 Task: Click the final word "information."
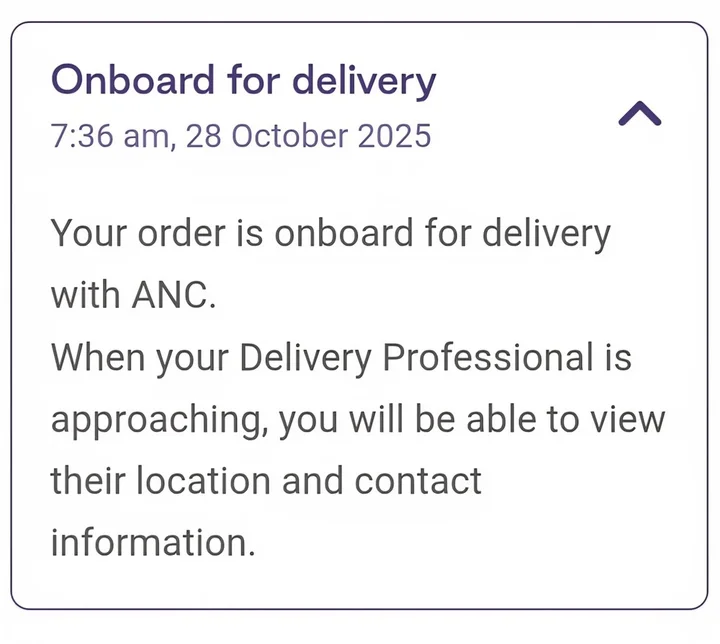(x=153, y=543)
